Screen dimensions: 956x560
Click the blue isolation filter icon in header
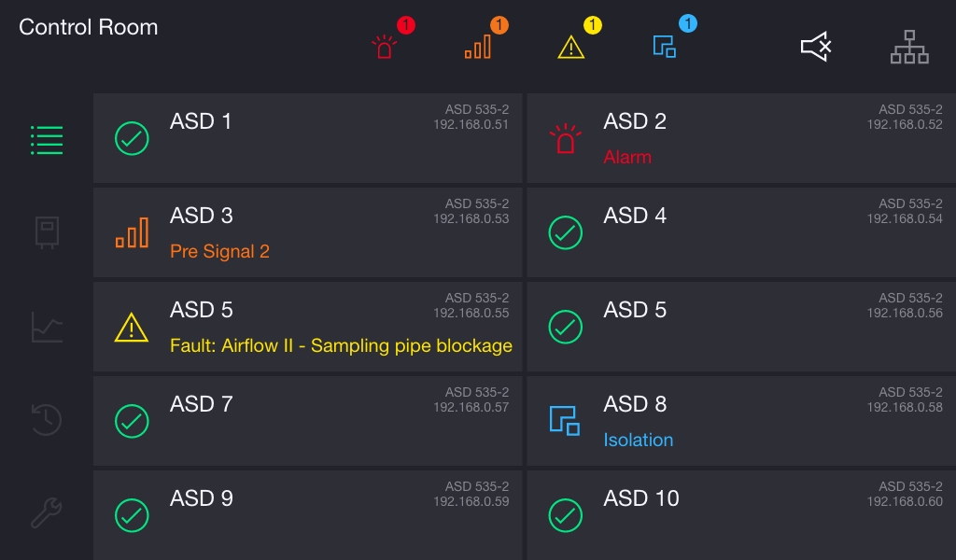tap(664, 47)
